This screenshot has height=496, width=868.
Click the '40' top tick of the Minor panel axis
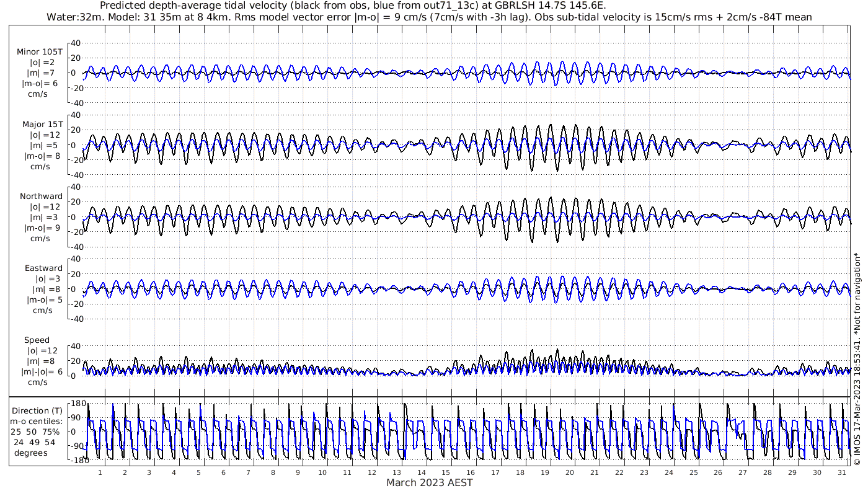click(77, 43)
